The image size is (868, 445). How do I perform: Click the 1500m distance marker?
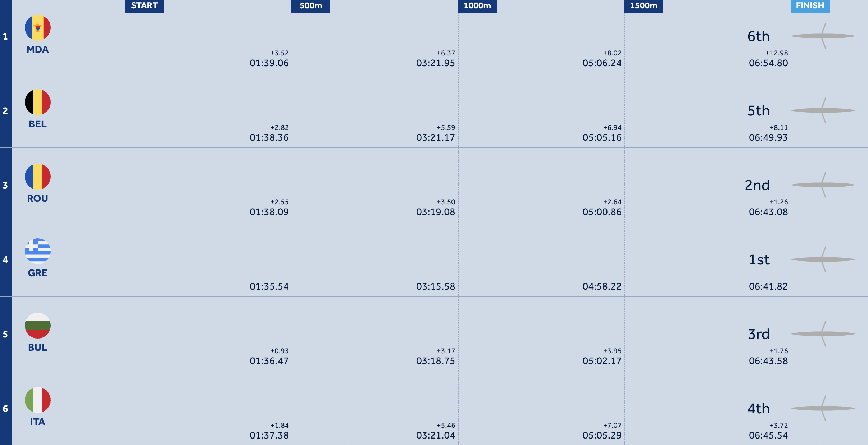click(644, 6)
